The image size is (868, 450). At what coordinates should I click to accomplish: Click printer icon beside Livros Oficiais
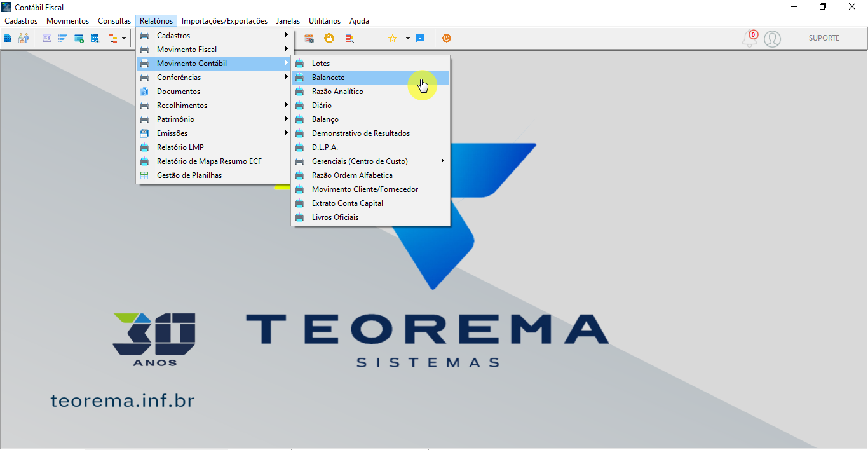click(x=299, y=217)
